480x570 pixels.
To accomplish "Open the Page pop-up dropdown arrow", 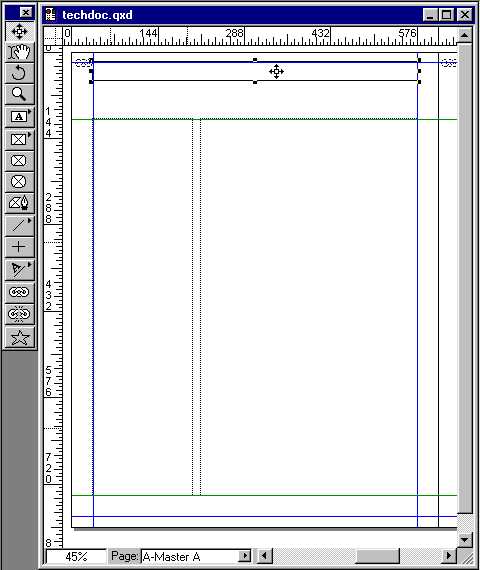I will [x=245, y=556].
